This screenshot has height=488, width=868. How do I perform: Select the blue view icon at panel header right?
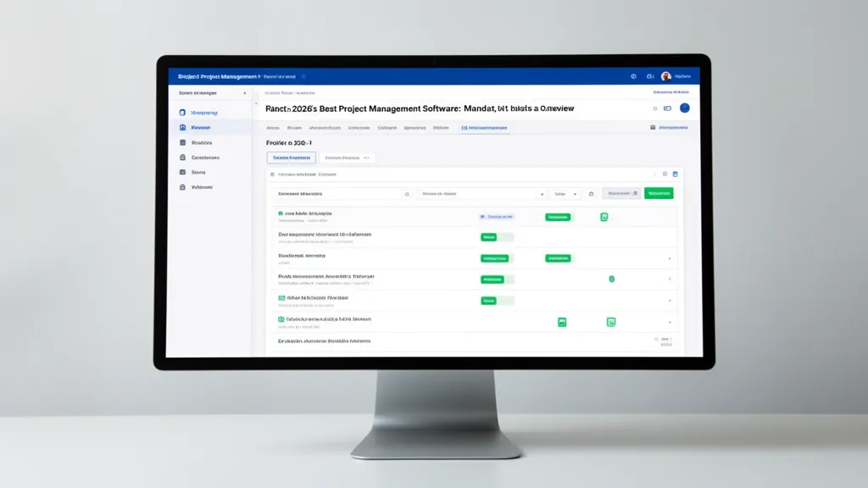click(x=675, y=174)
